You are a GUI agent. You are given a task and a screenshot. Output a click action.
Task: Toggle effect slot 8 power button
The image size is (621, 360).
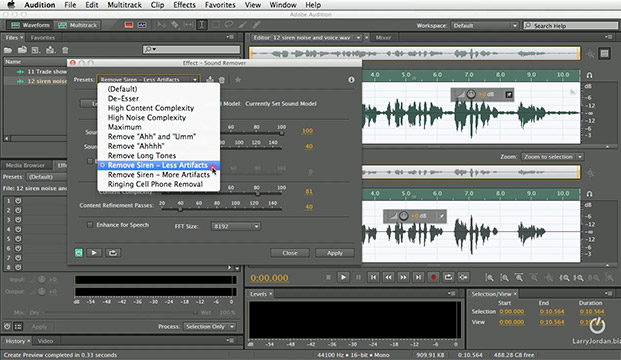(18, 267)
